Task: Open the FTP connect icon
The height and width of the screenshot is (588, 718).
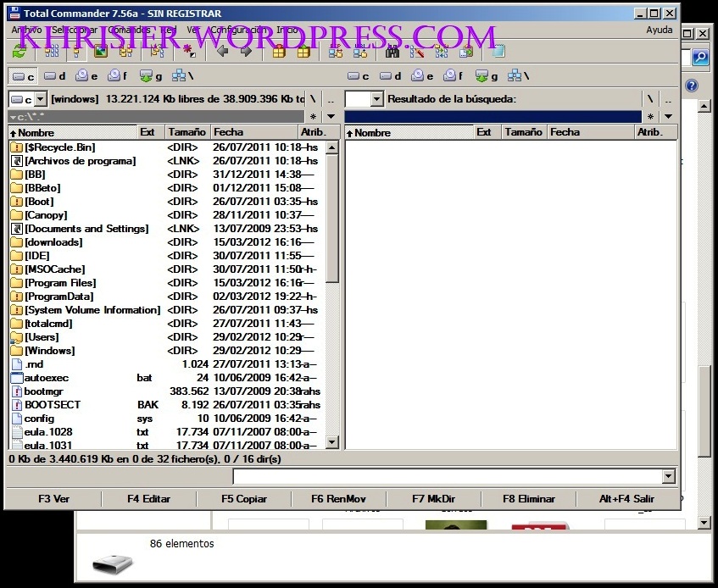Action: pyautogui.click(x=335, y=52)
